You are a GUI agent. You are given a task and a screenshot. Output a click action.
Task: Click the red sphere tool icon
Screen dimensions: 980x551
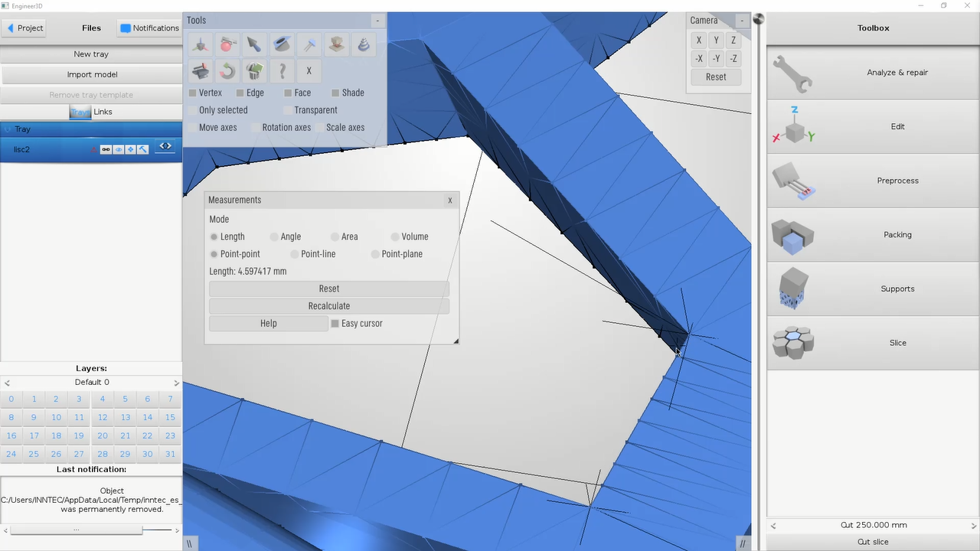pyautogui.click(x=227, y=45)
